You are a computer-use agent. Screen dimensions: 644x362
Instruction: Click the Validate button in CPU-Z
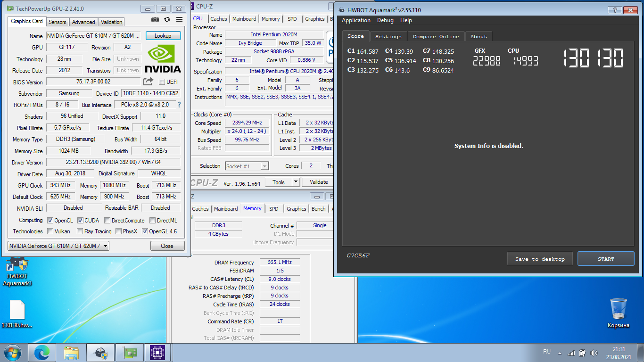tap(319, 182)
